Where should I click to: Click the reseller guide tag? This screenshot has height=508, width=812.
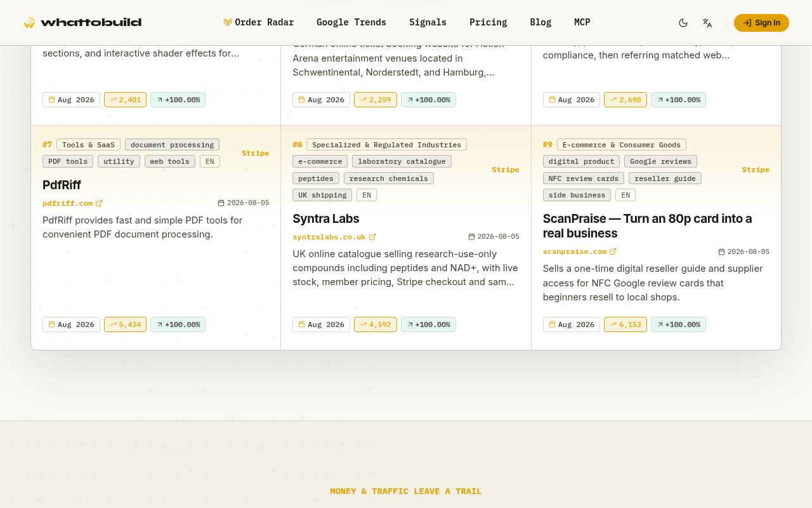(x=665, y=178)
